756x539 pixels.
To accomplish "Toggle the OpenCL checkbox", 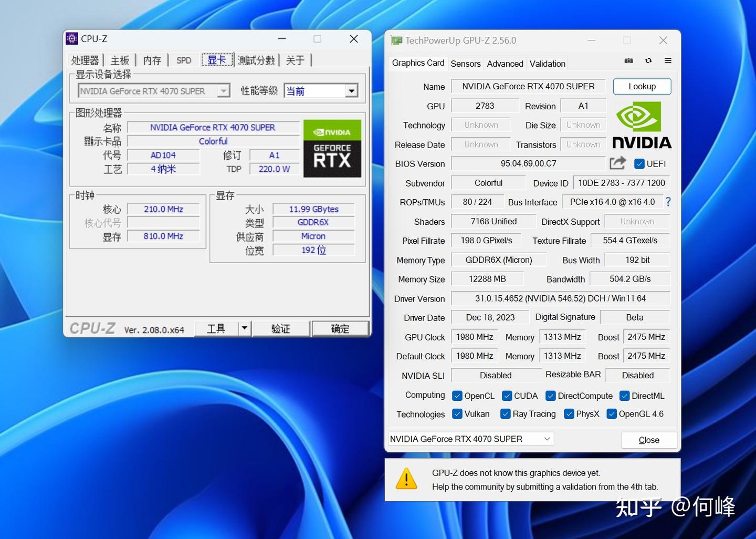I will click(456, 396).
